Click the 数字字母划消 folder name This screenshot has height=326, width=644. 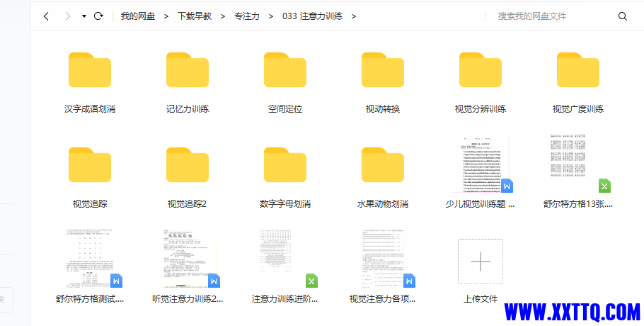[285, 203]
